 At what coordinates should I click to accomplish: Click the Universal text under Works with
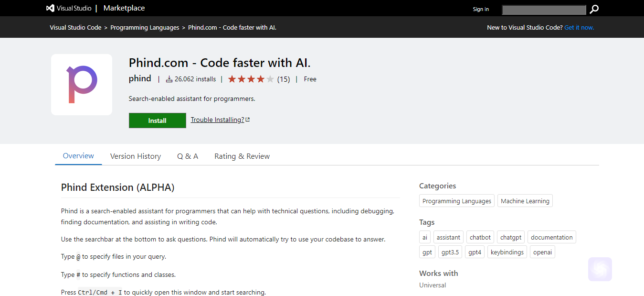click(x=433, y=285)
